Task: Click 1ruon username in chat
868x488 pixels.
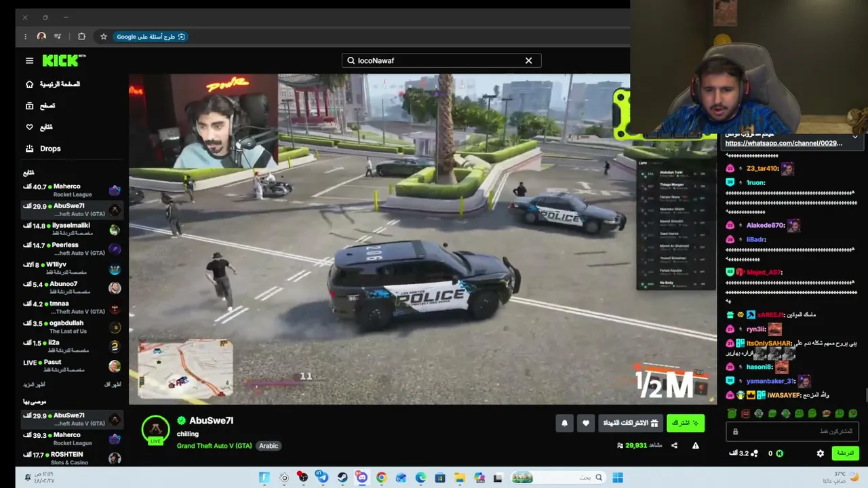Action: click(755, 182)
